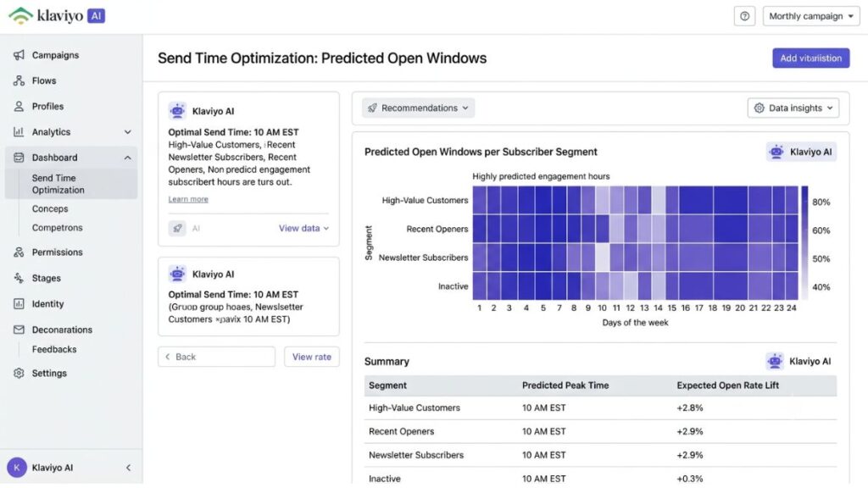Click the Campaigns megaphone icon
This screenshot has height=488, width=868.
pos(19,55)
